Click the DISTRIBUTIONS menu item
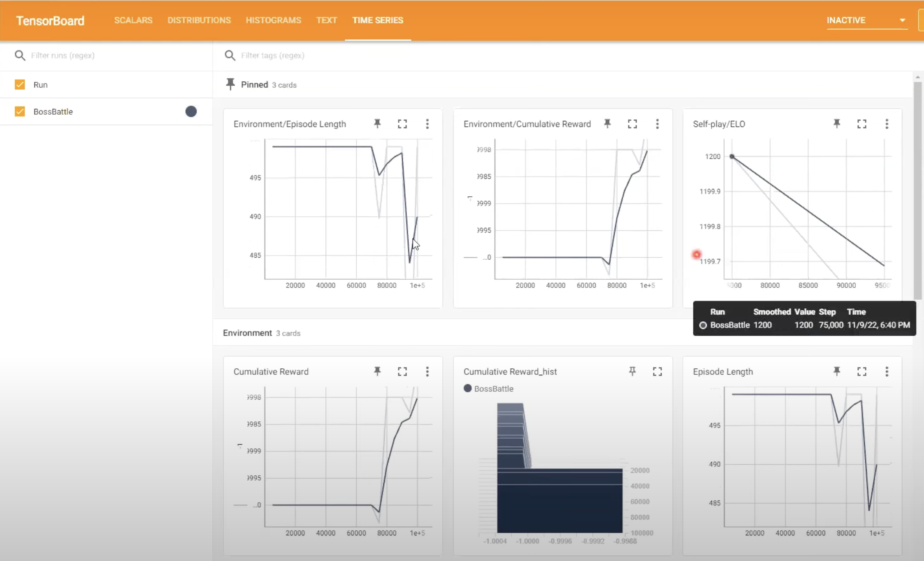924x561 pixels. click(x=199, y=20)
